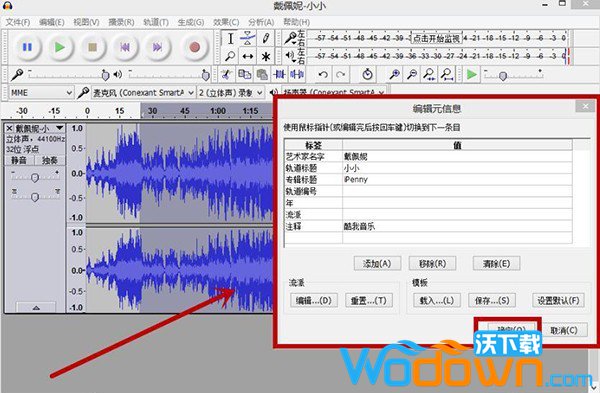Click the template Save...(S) button

click(x=492, y=300)
